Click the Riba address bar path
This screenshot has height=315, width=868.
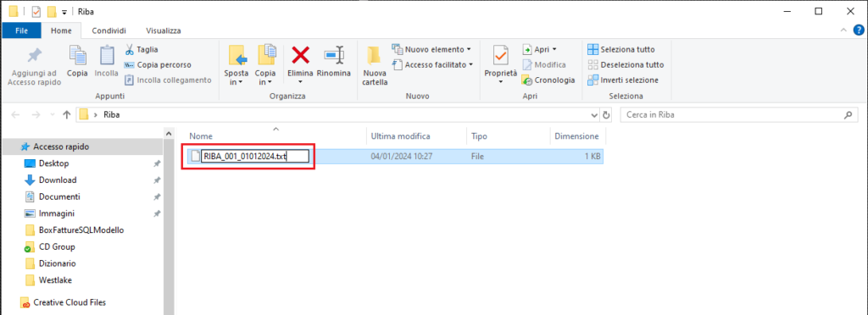pyautogui.click(x=111, y=115)
